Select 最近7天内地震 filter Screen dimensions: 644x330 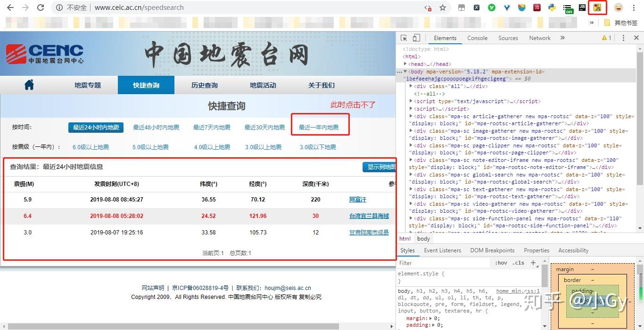point(212,128)
